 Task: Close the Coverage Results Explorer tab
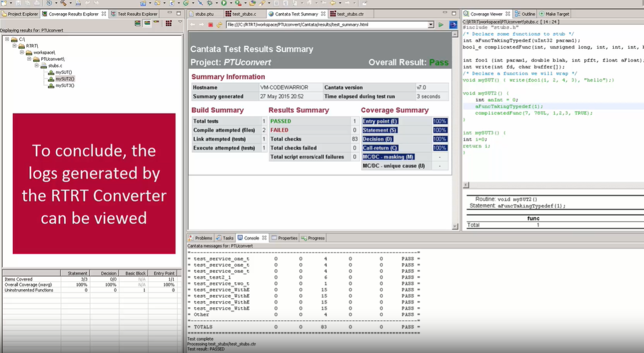click(104, 14)
